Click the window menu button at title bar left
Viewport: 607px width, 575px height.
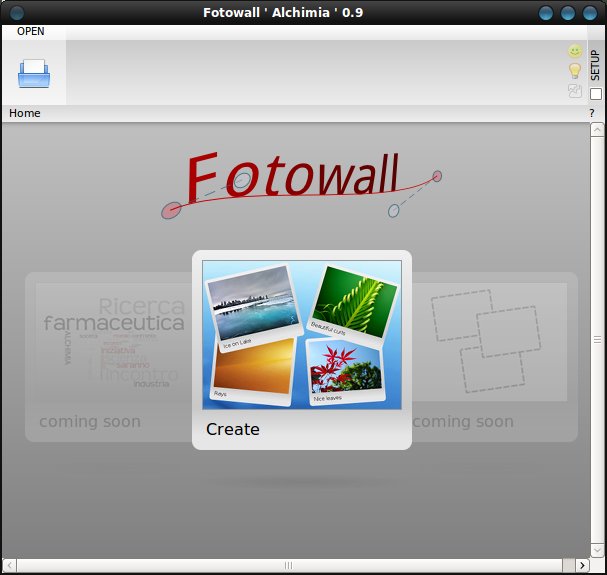[x=16, y=13]
